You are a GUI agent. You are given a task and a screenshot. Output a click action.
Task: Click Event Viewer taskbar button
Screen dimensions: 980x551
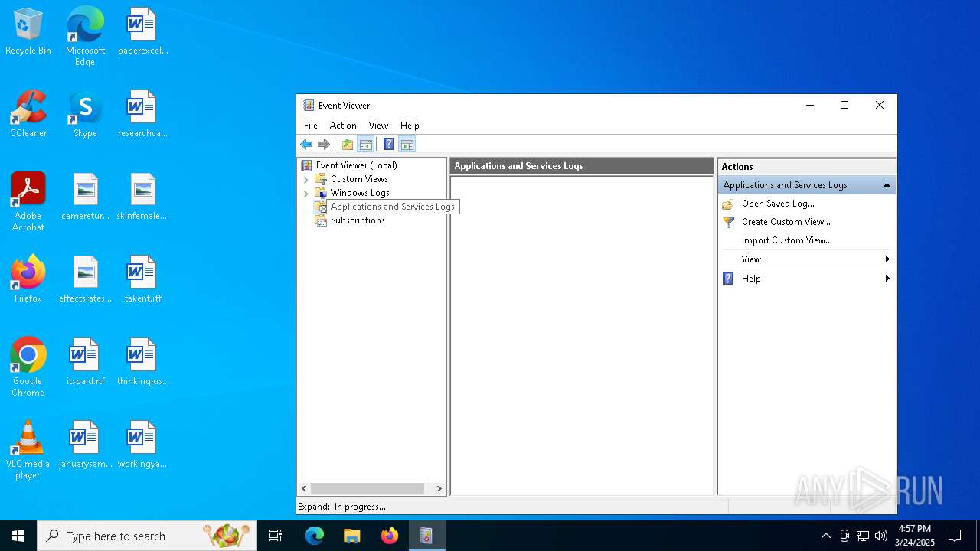tap(426, 536)
